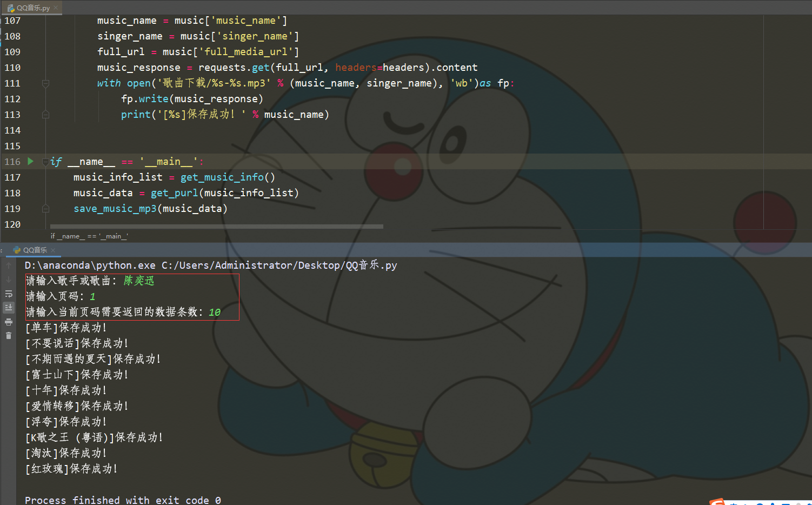This screenshot has height=505, width=812.
Task: Click line number 114 in the gutter
Action: [x=12, y=130]
